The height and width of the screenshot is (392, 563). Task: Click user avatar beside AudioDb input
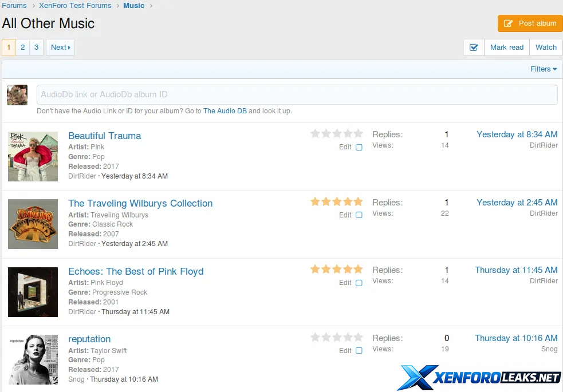17,95
